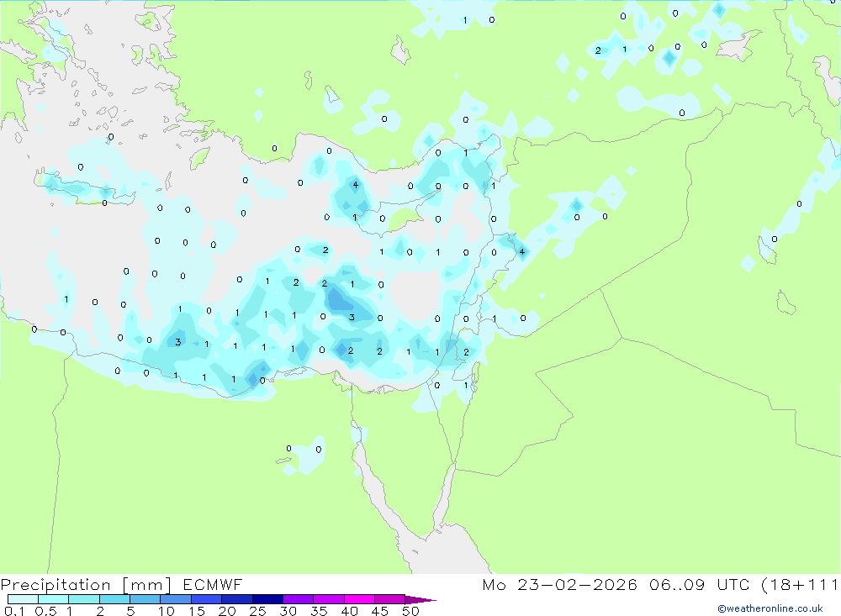Click the 'Mo 23-02-2026' date text
This screenshot has width=841, height=616.
(559, 584)
